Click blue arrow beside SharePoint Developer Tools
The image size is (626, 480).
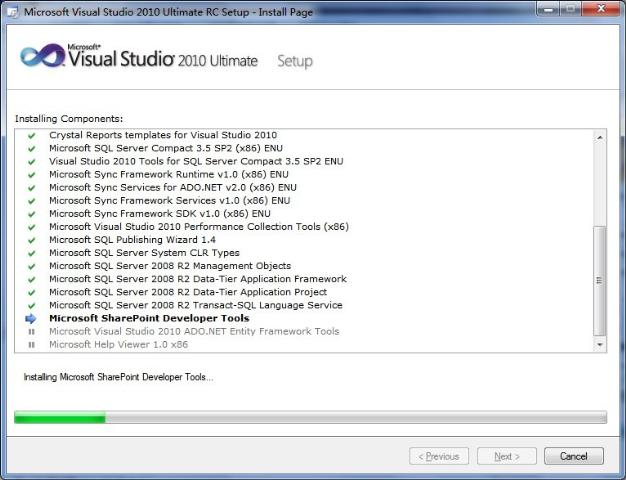tap(31, 318)
